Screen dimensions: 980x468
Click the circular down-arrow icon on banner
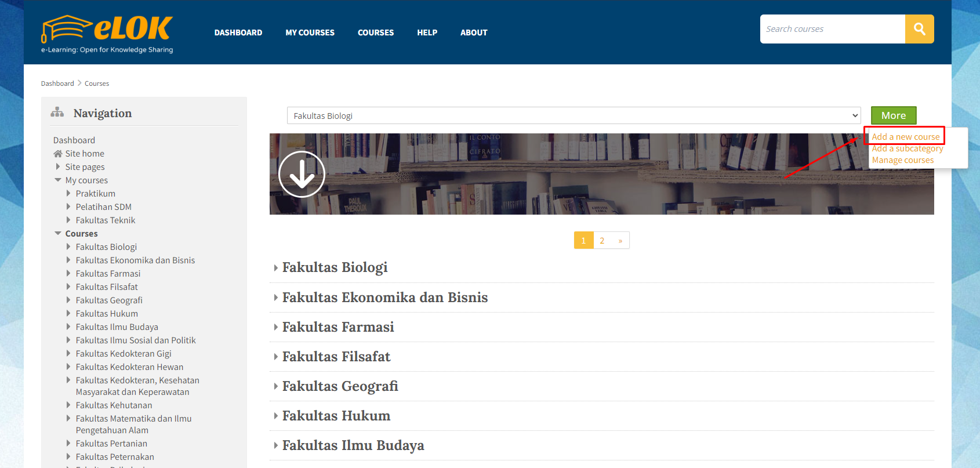tap(302, 174)
